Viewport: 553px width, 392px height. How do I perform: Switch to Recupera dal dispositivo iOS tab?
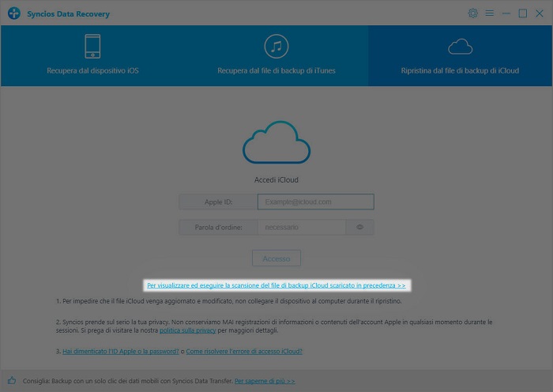click(92, 56)
